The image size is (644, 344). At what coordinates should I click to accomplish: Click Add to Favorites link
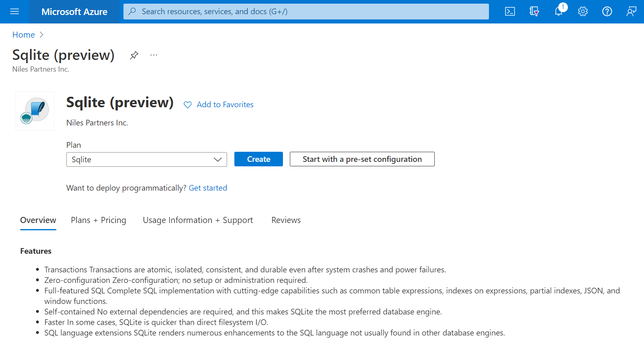225,104
